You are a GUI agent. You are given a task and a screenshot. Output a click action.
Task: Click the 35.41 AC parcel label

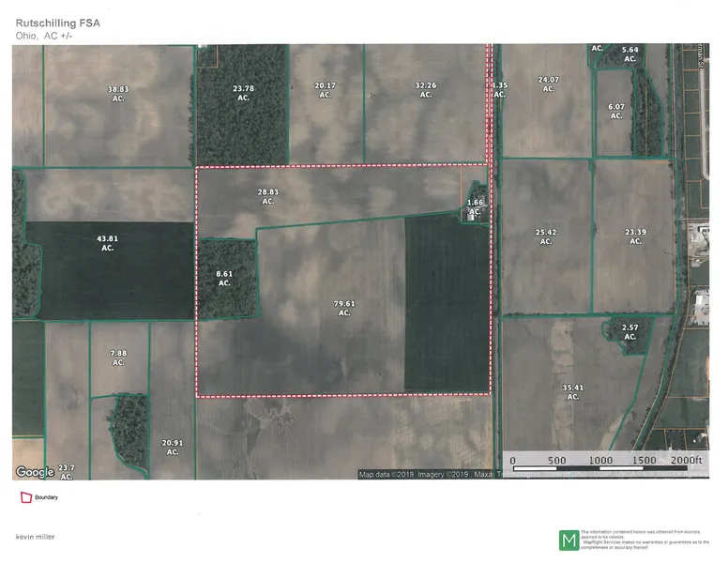(x=573, y=391)
